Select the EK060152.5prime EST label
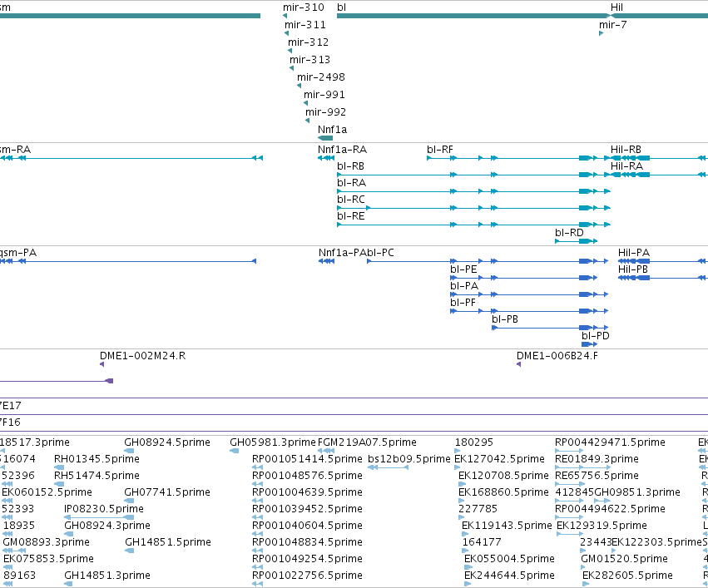This screenshot has height=588, width=708. [47, 492]
